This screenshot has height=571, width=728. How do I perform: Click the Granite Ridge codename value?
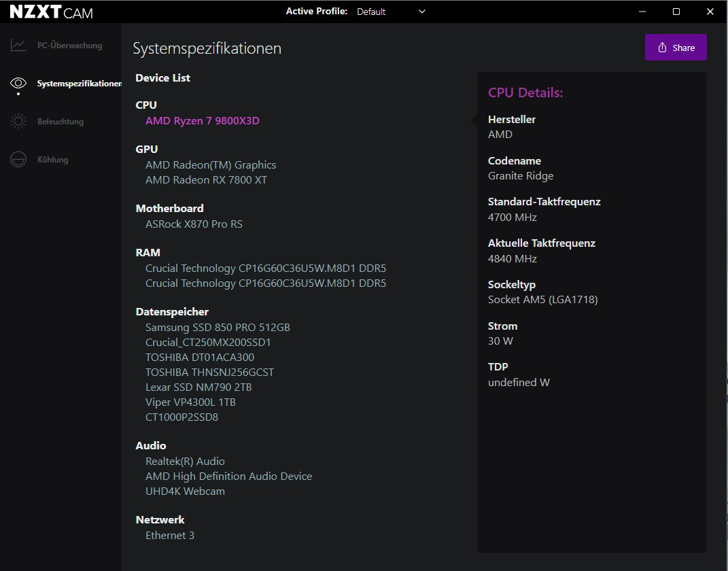521,176
